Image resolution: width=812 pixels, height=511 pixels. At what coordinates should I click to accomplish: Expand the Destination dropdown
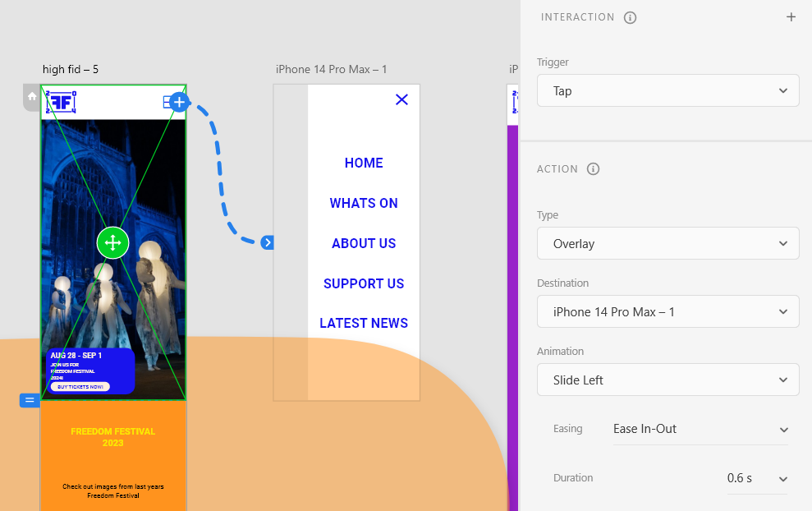tap(667, 312)
